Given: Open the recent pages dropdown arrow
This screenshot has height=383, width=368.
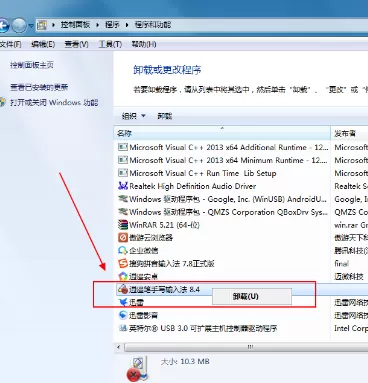Looking at the screenshot, I should tap(31, 25).
